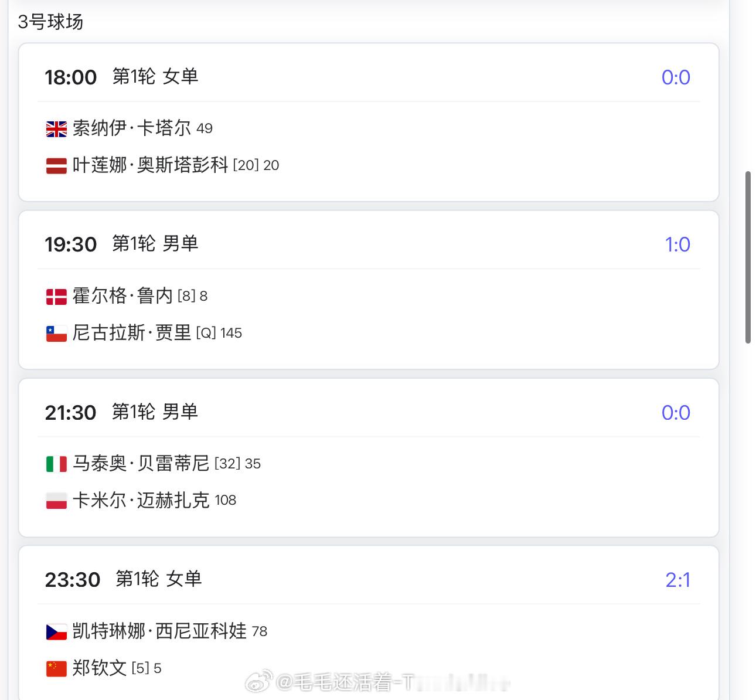
Task: Click the vertical scrollbar thumb
Action: pos(748,257)
